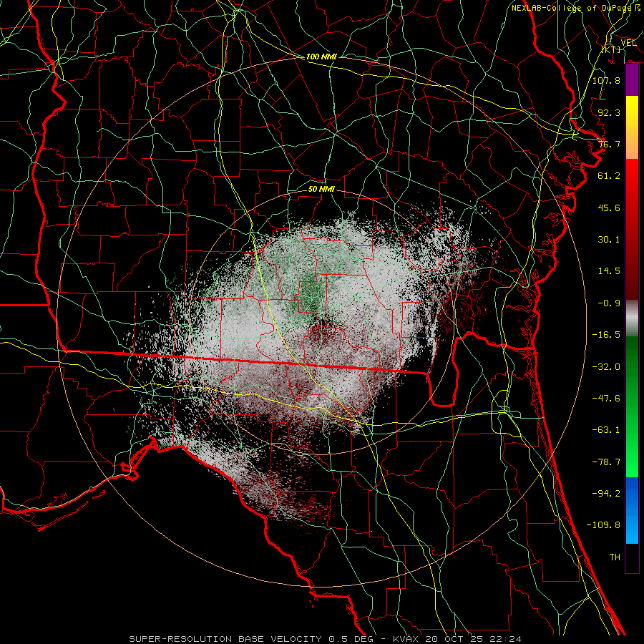This screenshot has width=644, height=644.
Task: Click the -16.5 velocity legend value
Action: point(606,335)
